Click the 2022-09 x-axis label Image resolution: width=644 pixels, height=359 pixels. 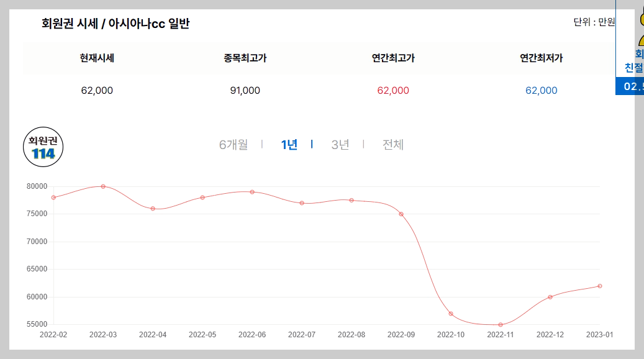401,335
